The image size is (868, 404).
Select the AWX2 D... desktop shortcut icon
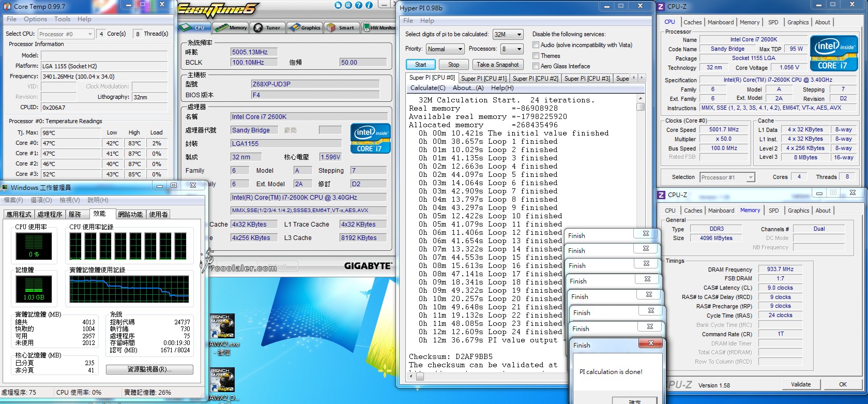[223, 380]
